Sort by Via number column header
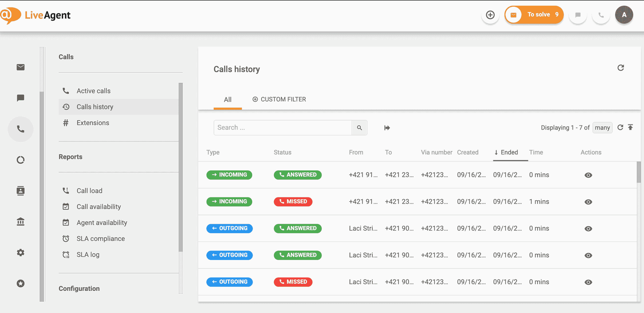Image resolution: width=644 pixels, height=313 pixels. [x=437, y=152]
